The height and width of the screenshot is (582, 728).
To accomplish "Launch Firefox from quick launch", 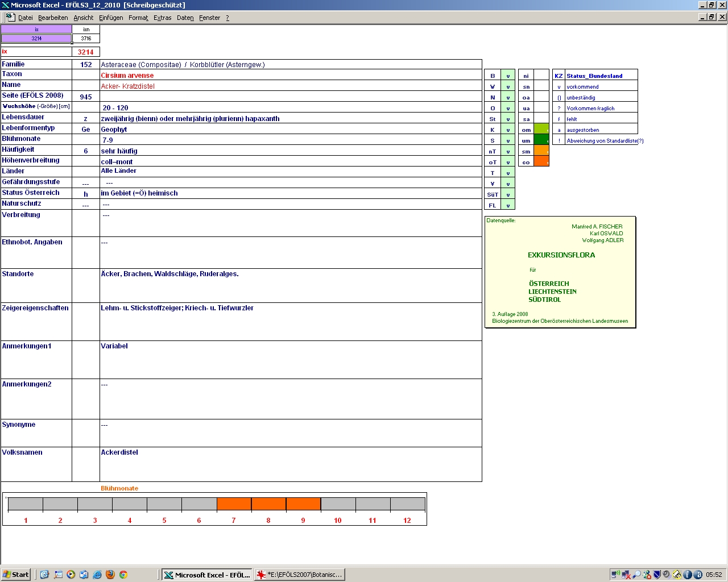I will (110, 575).
